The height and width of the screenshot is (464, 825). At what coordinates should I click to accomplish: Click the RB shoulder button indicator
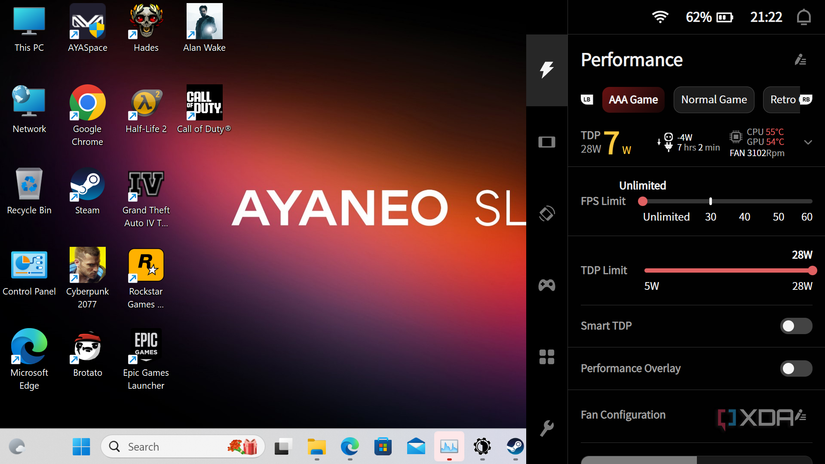(x=806, y=99)
